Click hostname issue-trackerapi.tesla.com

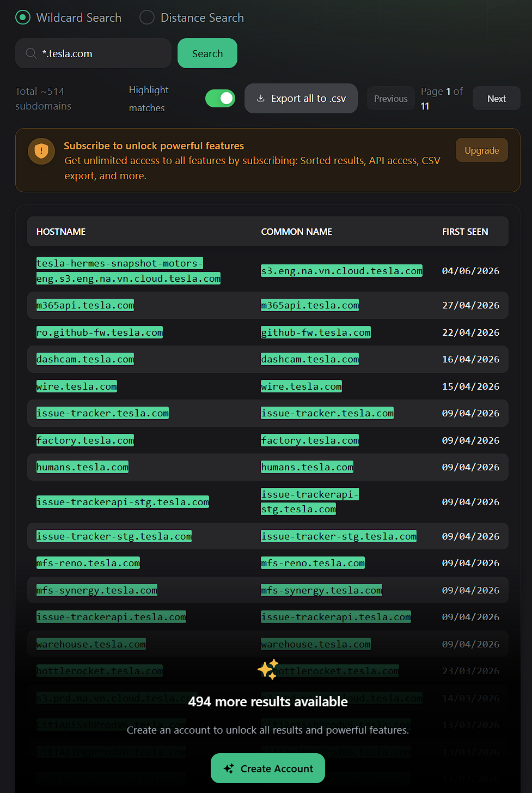tap(111, 617)
